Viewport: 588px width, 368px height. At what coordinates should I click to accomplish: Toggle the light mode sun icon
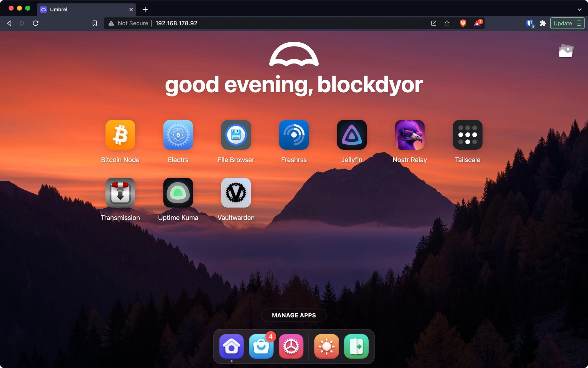[327, 346]
